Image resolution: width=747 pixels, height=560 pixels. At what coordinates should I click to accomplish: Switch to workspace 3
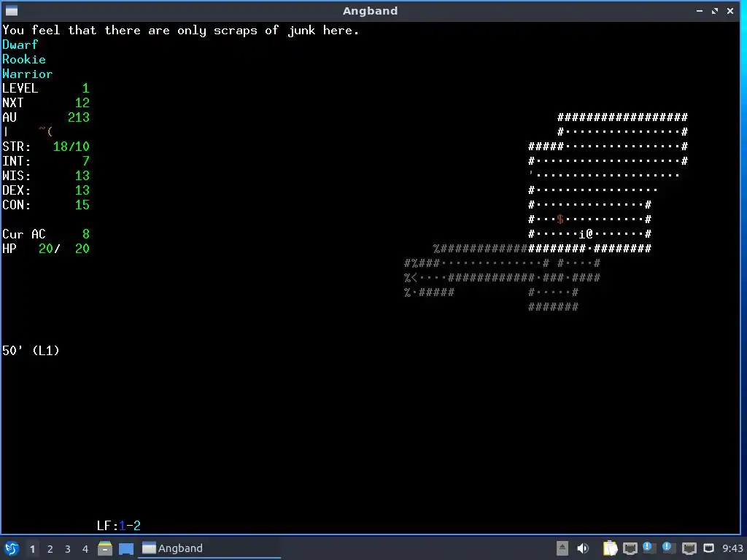68,549
